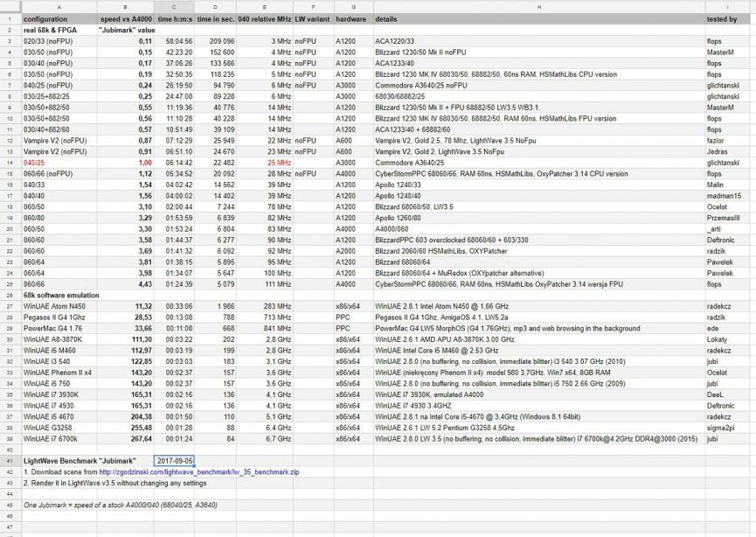Click the "LightWave Benchmark Jubimark" title cell

click(x=80, y=460)
